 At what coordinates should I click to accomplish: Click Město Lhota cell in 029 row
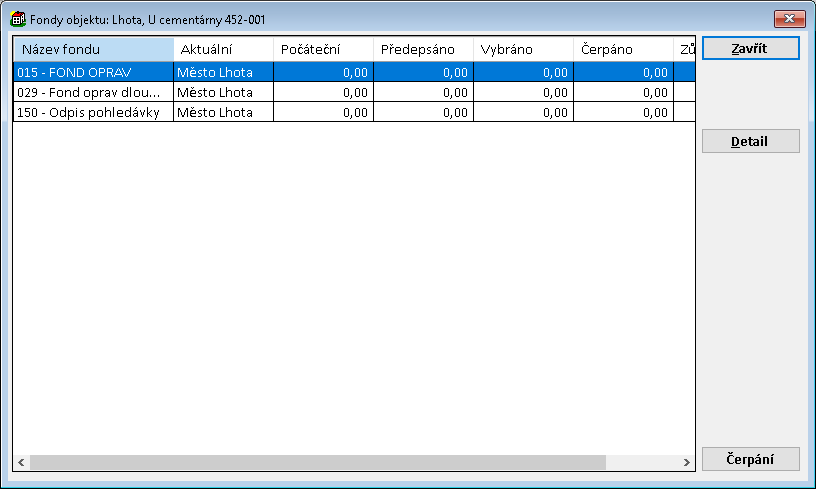(223, 92)
